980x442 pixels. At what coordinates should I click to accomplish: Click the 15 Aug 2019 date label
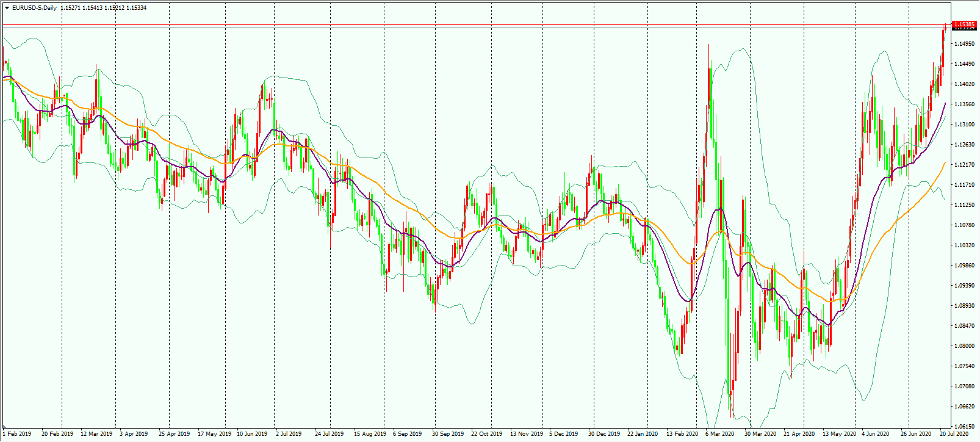(370, 434)
